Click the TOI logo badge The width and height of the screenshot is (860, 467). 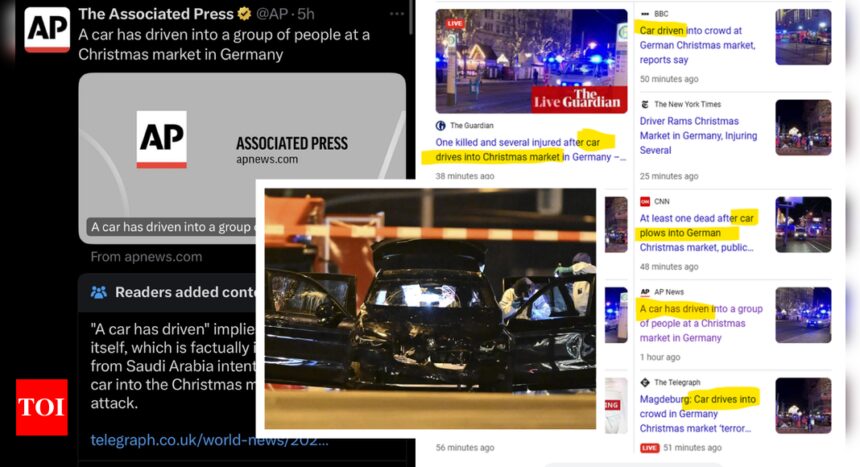tap(42, 407)
